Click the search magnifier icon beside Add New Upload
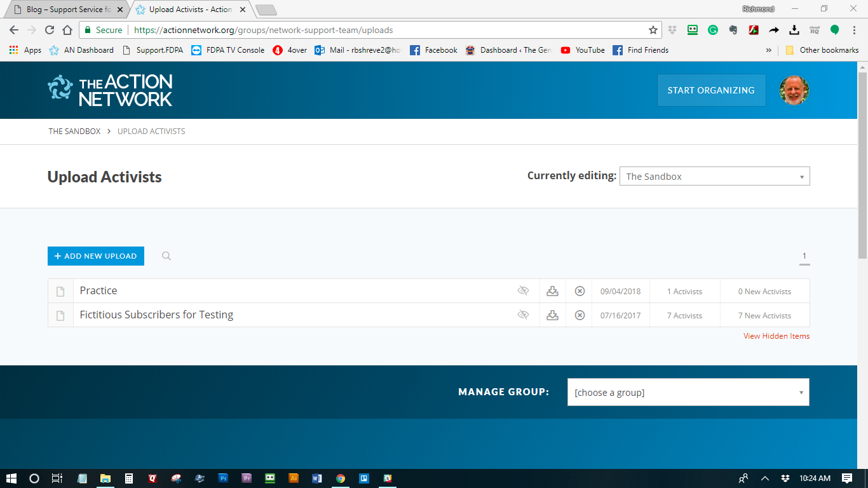 [x=166, y=256]
